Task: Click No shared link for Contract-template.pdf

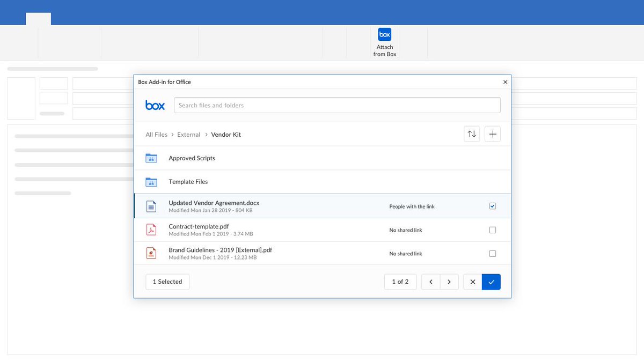Action: (406, 230)
